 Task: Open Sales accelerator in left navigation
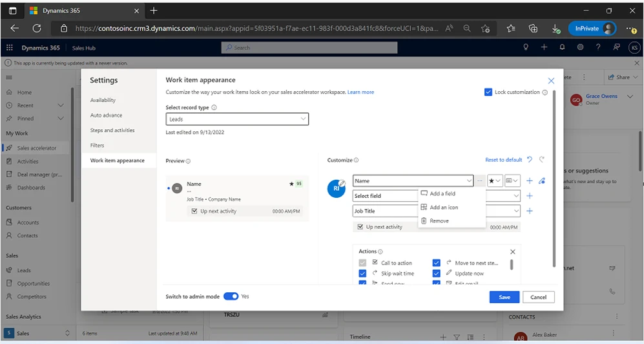36,148
